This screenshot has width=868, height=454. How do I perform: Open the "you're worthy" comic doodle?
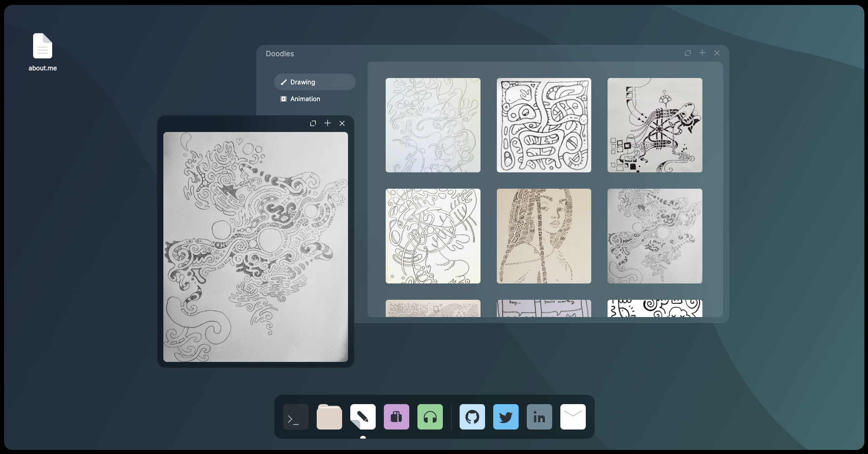click(543, 308)
